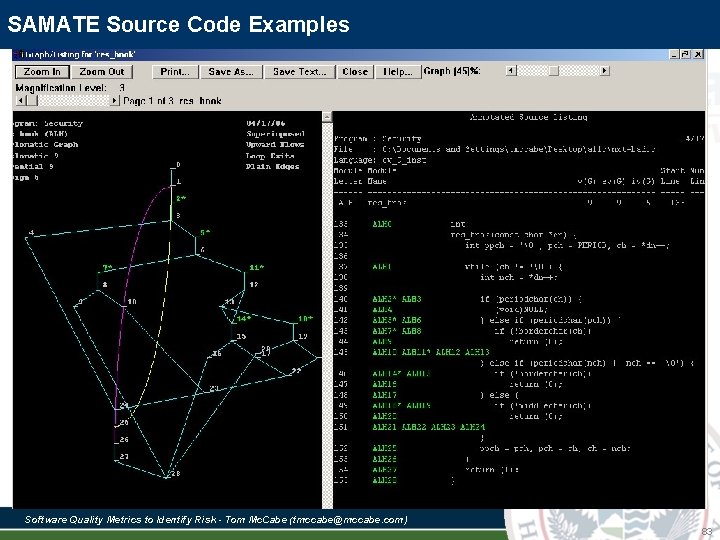Click the 'Loop Exits' legend text
The width and height of the screenshot is (720, 540).
[x=270, y=156]
